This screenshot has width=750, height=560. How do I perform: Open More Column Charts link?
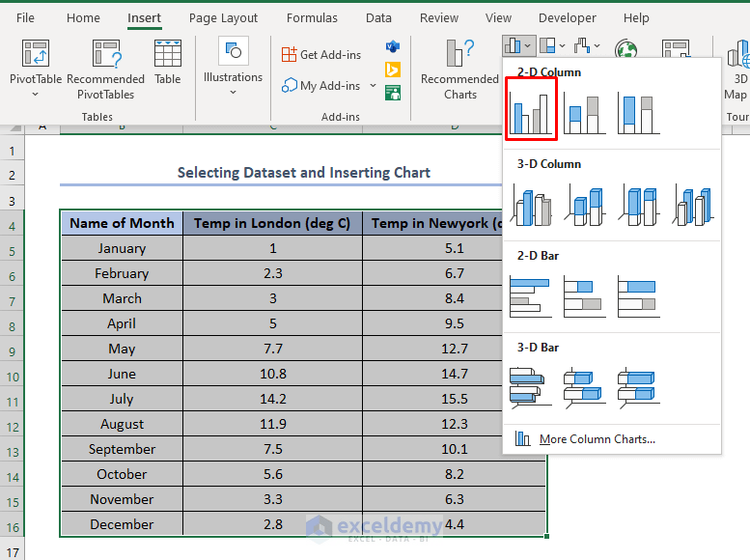[597, 439]
